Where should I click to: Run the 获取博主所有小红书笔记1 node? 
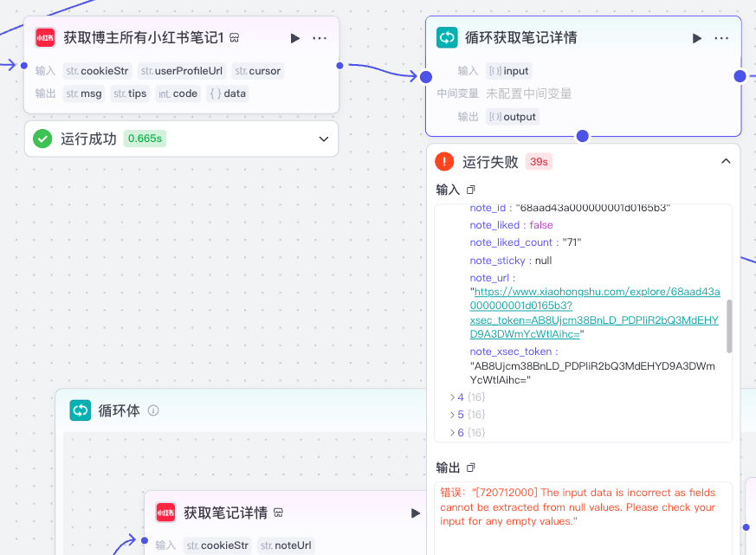pyautogui.click(x=295, y=38)
